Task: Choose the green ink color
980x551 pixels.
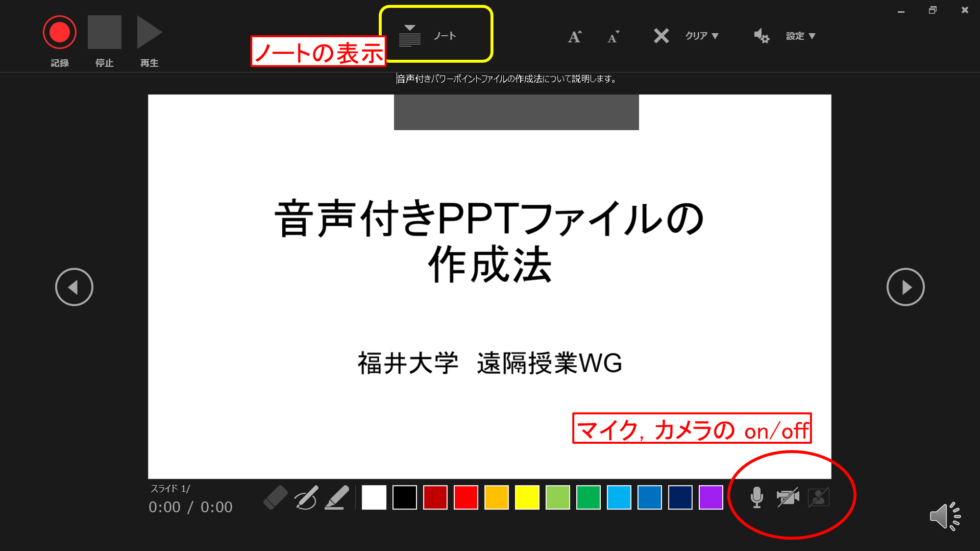Action: tap(588, 498)
